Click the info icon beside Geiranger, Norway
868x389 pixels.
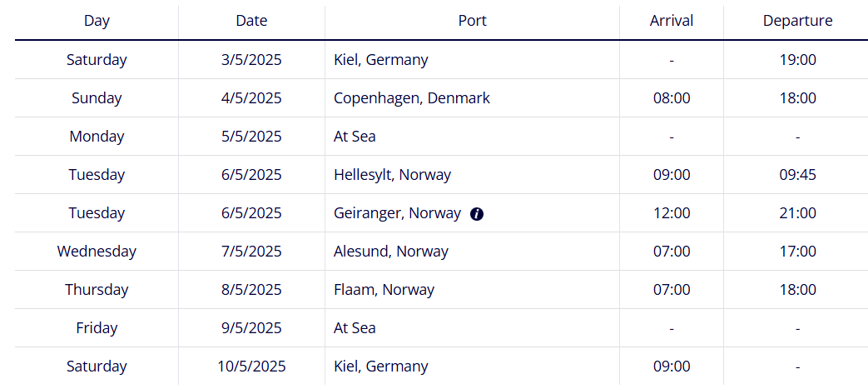click(477, 214)
